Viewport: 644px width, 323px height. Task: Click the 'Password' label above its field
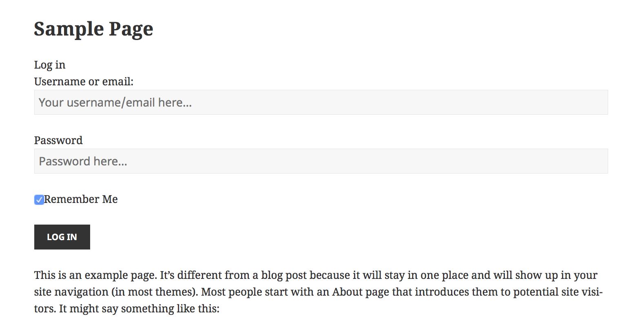(58, 140)
